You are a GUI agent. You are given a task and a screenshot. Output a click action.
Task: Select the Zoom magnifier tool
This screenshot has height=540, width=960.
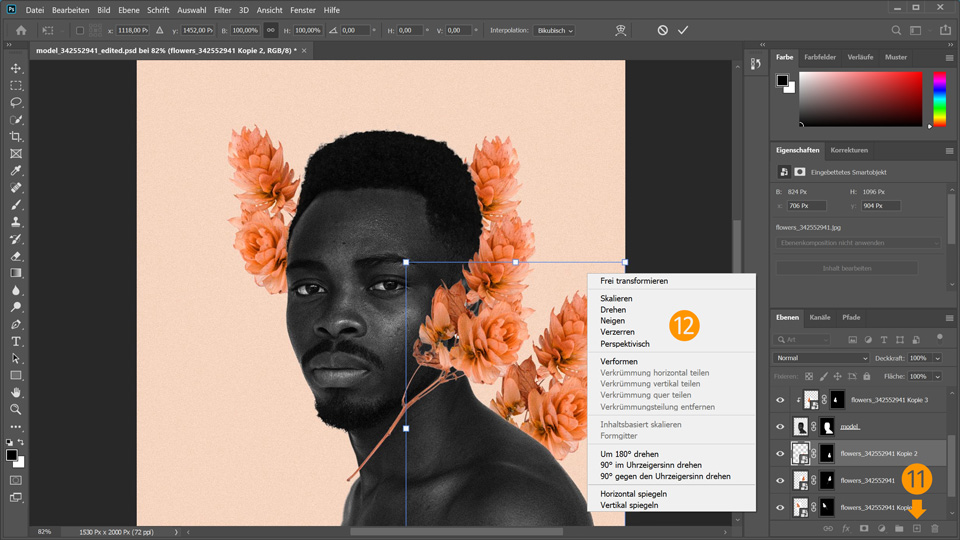pos(16,410)
